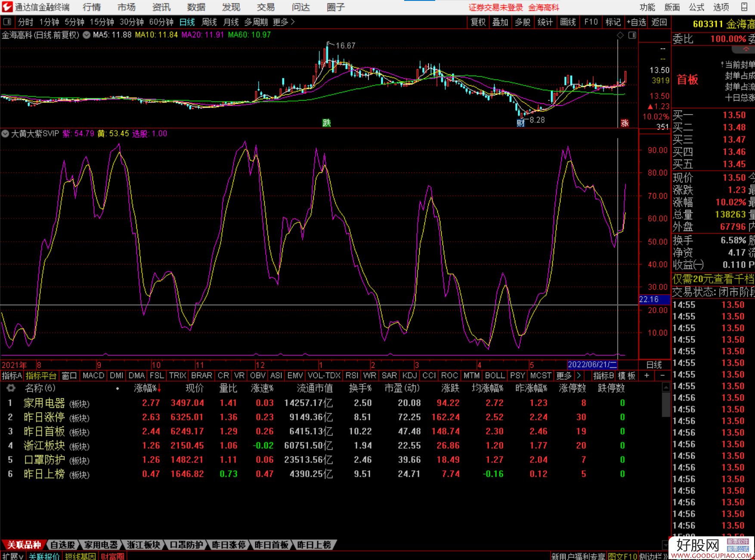Open the 公式 menu
Viewport: 755px width, 560px height.
pos(696,7)
